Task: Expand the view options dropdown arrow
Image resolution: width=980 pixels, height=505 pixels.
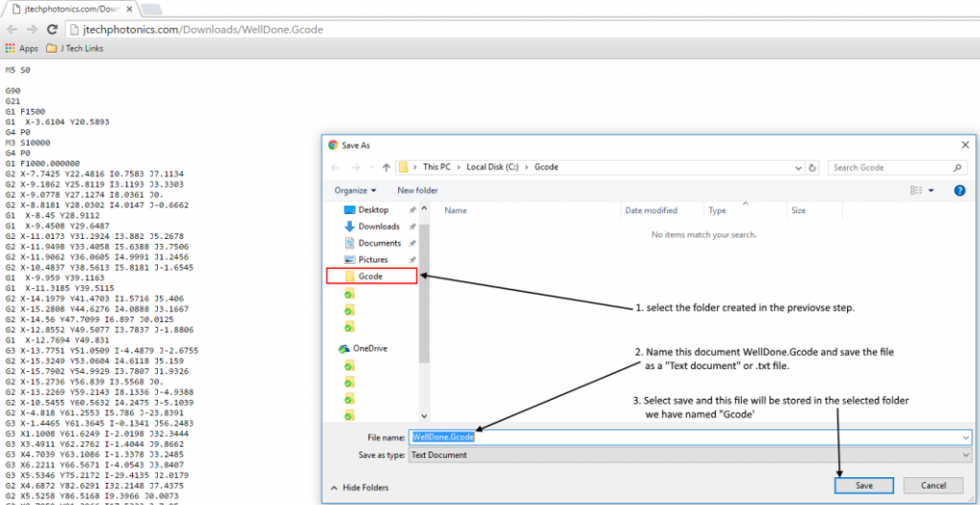Action: click(x=931, y=190)
